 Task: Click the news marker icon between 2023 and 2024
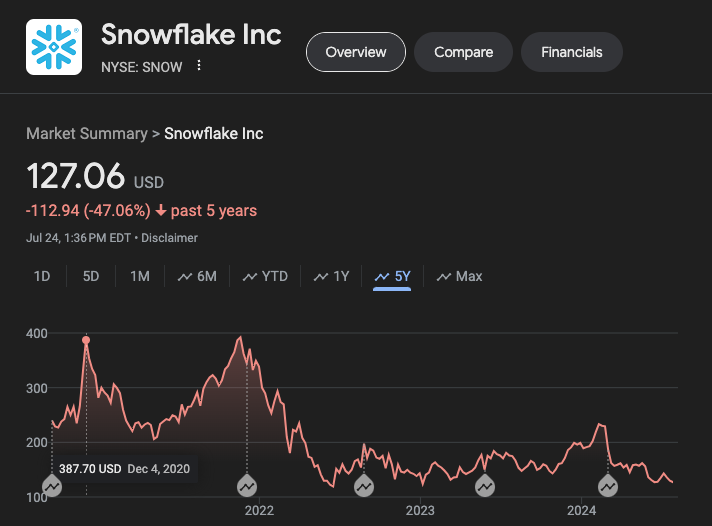click(484, 487)
